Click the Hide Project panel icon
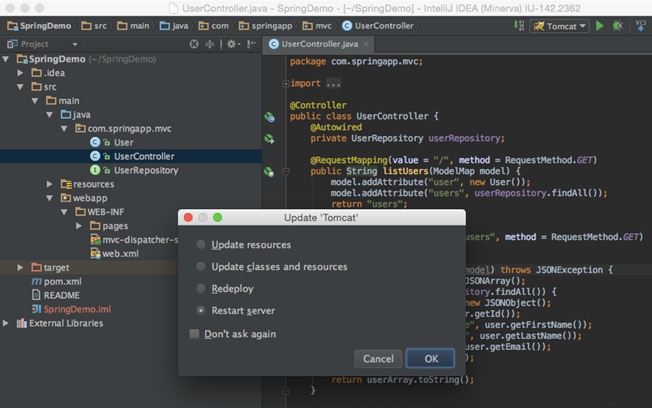Viewport: 652px width, 408px height. 251,44
